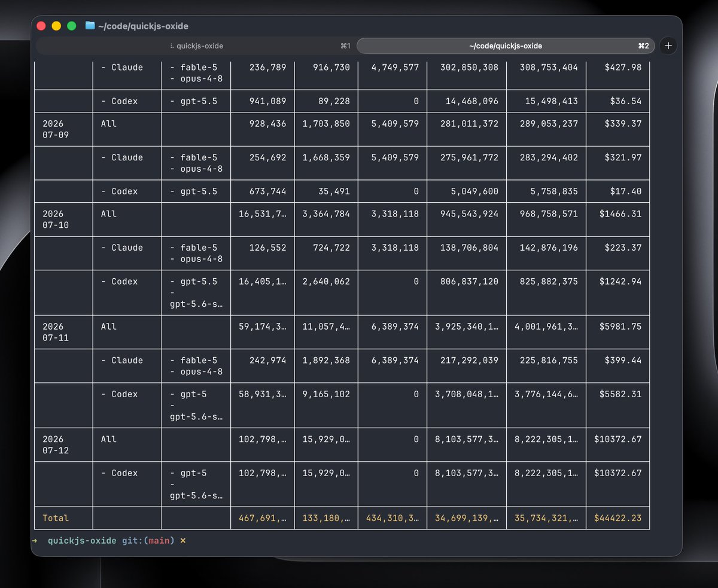Click the value 289,053,237
This screenshot has height=588, width=718.
click(x=549, y=124)
